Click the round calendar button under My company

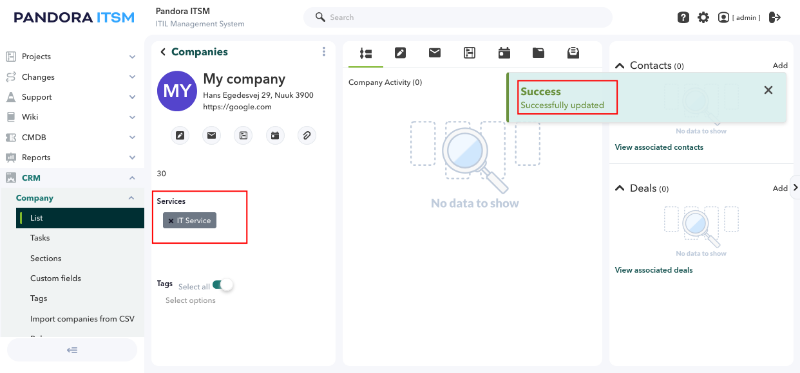coord(275,135)
